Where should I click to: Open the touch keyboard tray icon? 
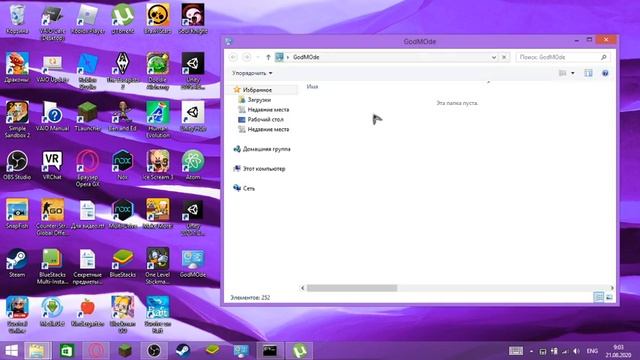pyautogui.click(x=516, y=351)
